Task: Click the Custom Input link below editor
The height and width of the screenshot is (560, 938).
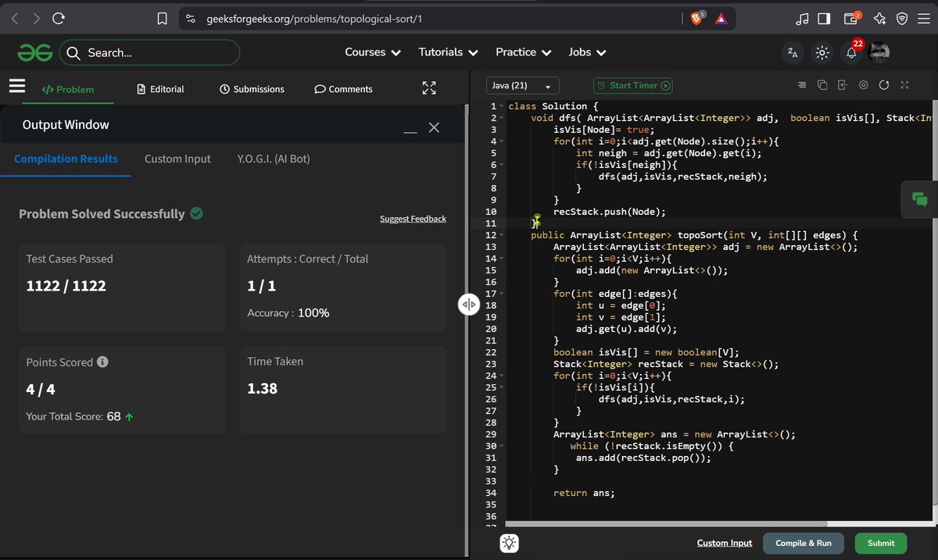Action: coord(725,543)
